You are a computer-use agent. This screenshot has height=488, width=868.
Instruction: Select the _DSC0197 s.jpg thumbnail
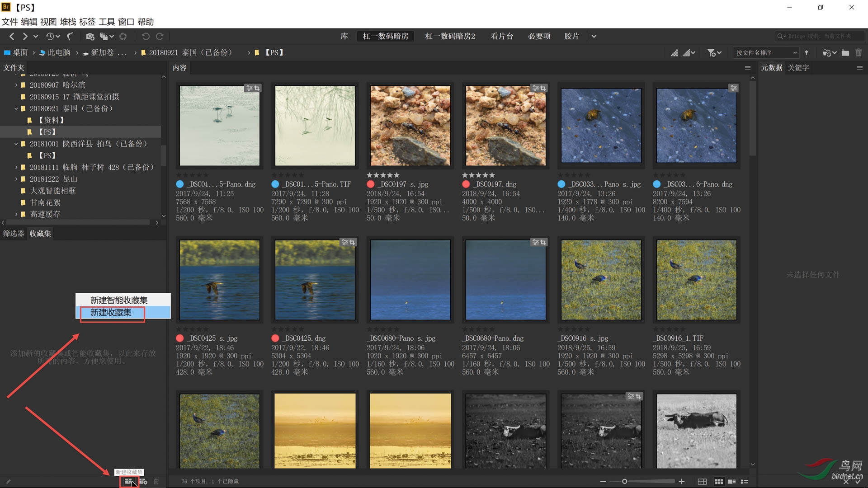(410, 126)
